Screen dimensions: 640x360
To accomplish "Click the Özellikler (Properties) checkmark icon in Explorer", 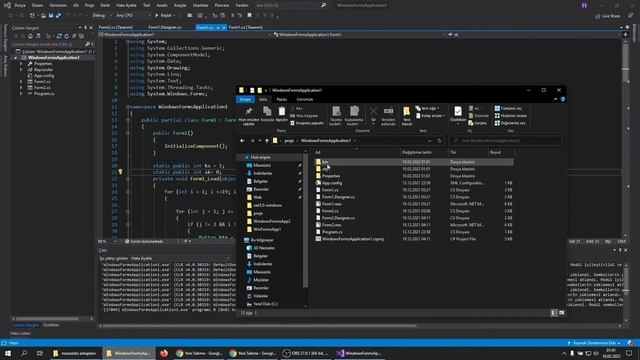I will click(x=458, y=111).
